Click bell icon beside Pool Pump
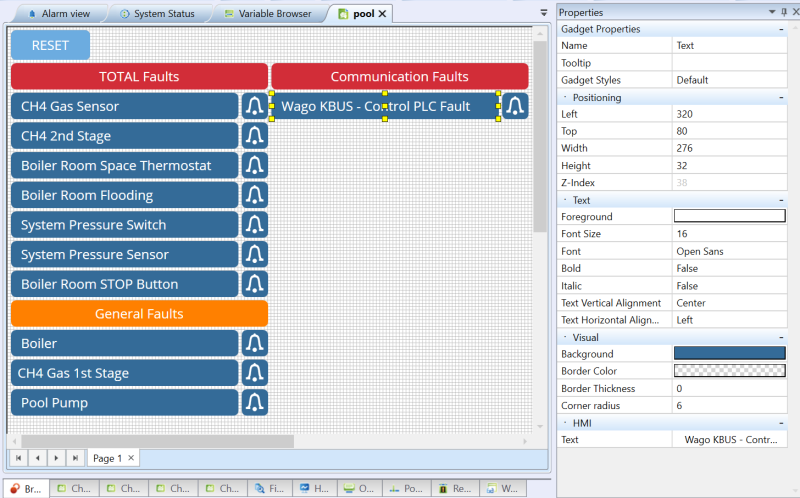Viewport: 800px width, 498px height. click(x=255, y=403)
